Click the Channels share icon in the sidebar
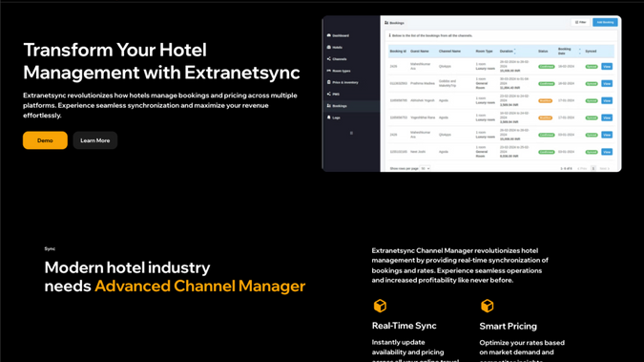 tap(328, 59)
